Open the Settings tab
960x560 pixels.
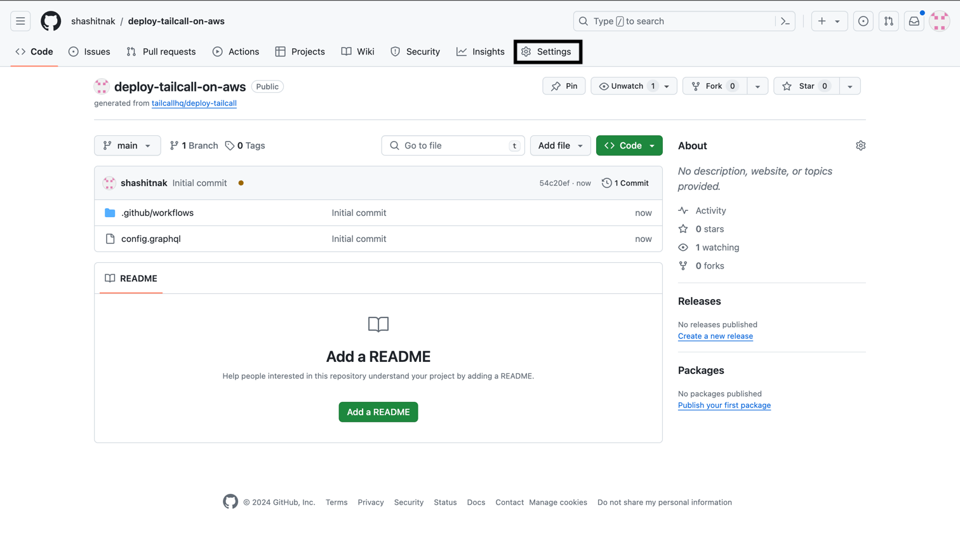(547, 51)
